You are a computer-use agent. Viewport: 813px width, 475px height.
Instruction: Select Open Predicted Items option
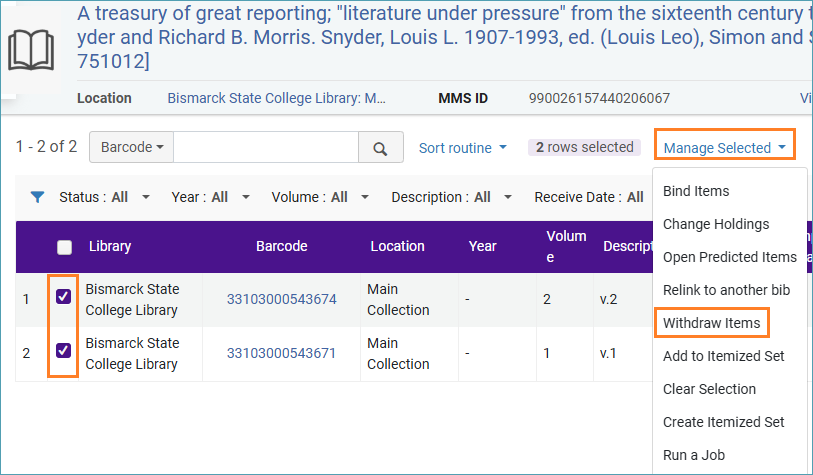[730, 257]
